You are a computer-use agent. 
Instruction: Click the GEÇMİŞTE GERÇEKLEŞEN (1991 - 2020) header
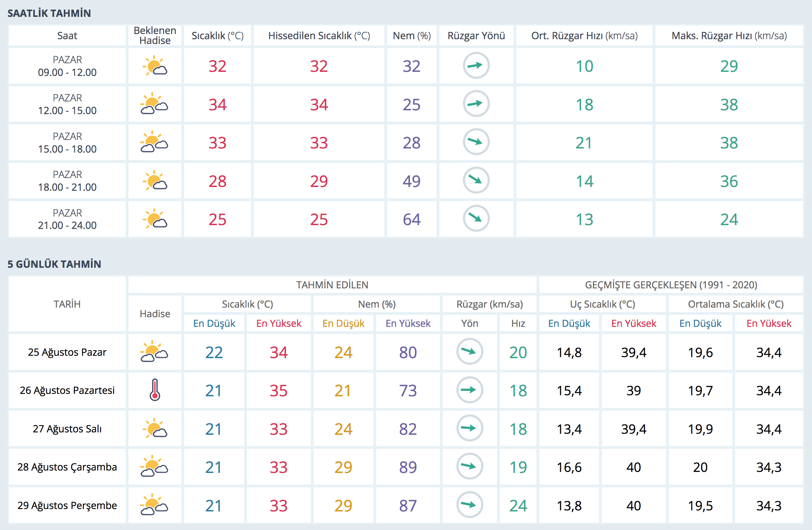click(671, 285)
